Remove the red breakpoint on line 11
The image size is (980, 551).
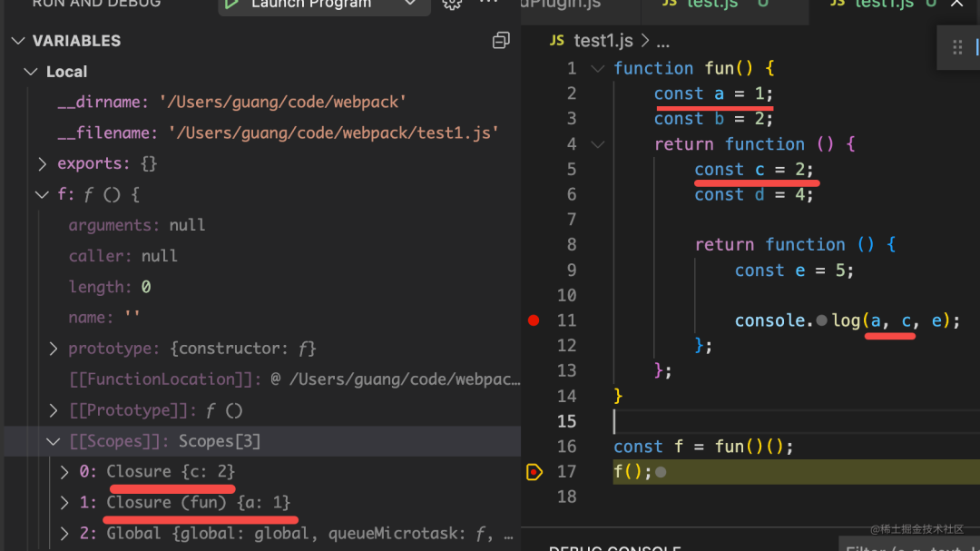pos(534,320)
